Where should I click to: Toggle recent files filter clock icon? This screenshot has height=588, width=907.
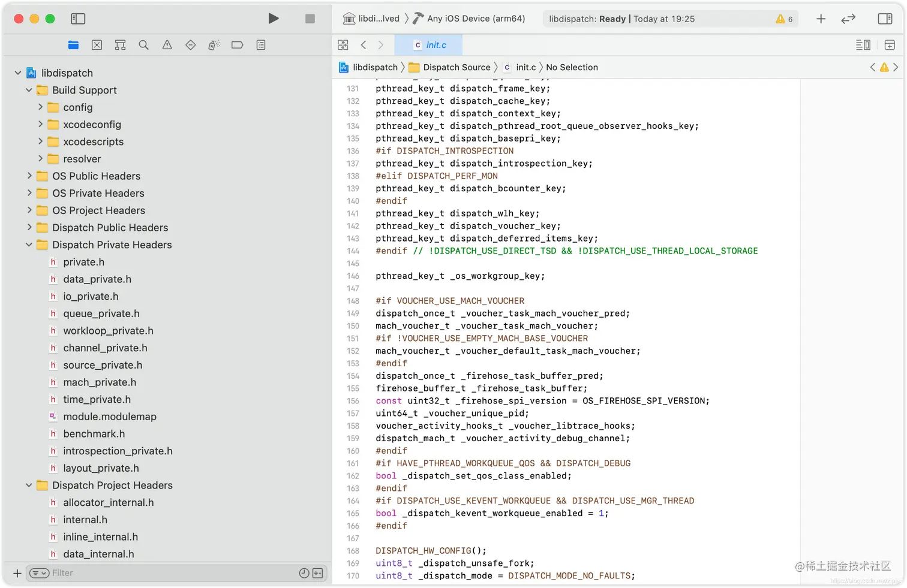point(304,574)
